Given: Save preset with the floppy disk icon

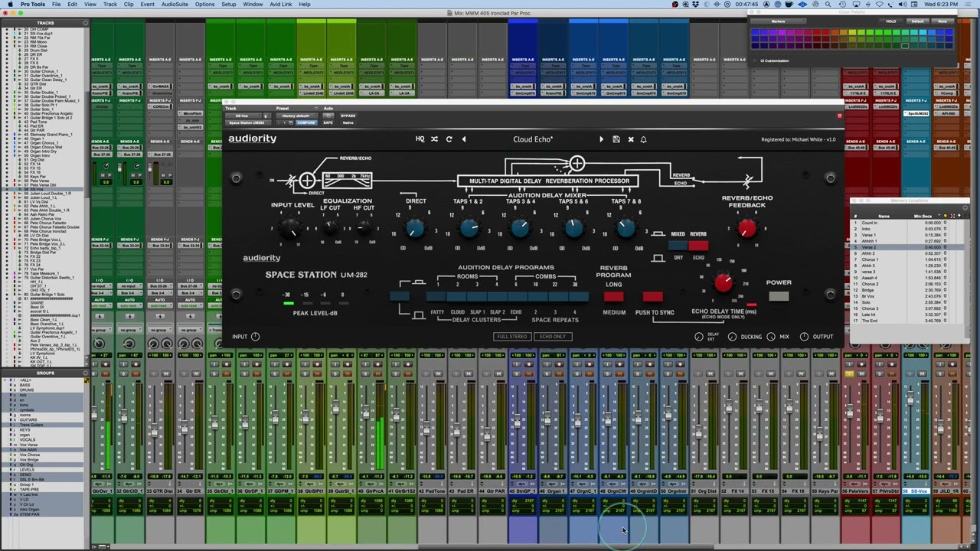Looking at the screenshot, I should (616, 139).
